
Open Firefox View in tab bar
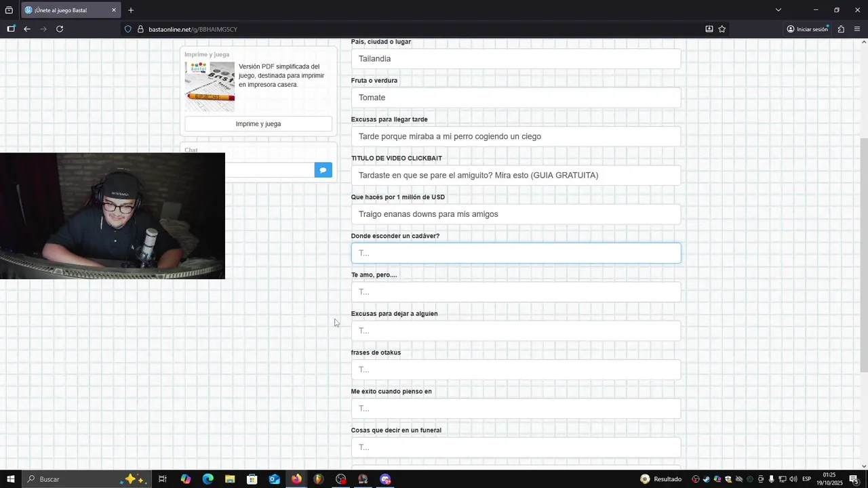pos(9,10)
